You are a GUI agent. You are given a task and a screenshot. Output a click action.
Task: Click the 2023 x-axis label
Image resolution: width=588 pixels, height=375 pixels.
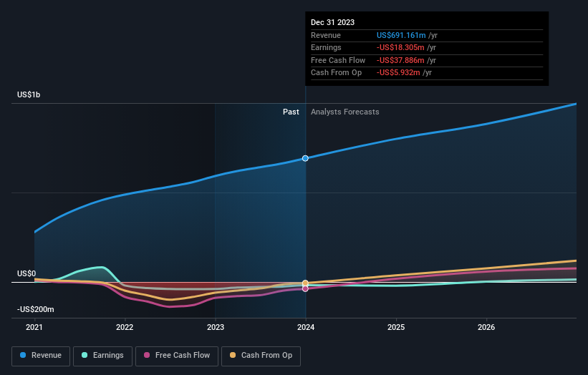[216, 328]
